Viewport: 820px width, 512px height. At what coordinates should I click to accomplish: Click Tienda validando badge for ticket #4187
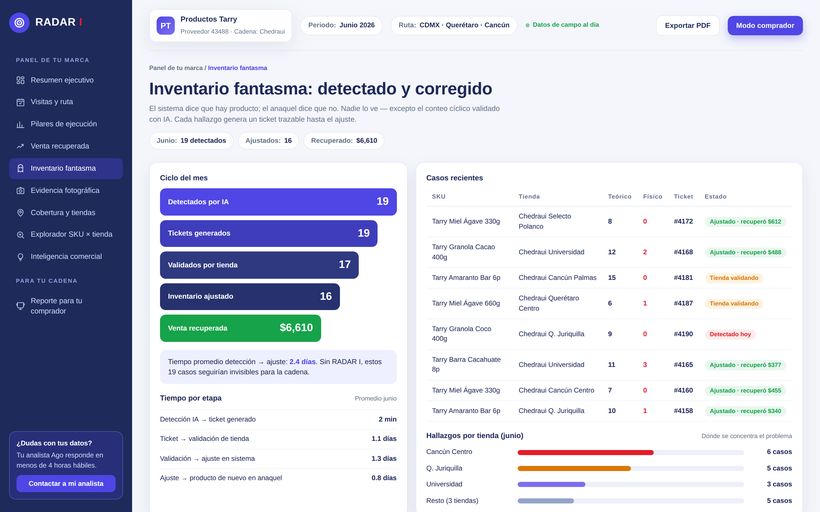click(x=734, y=303)
